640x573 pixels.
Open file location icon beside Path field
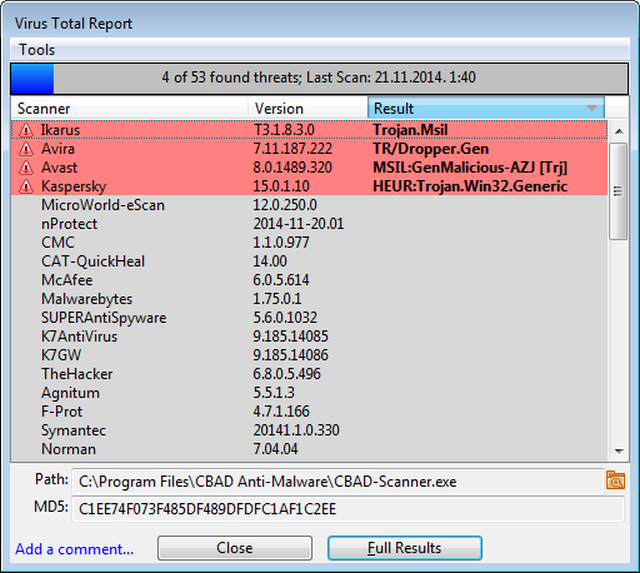point(616,480)
